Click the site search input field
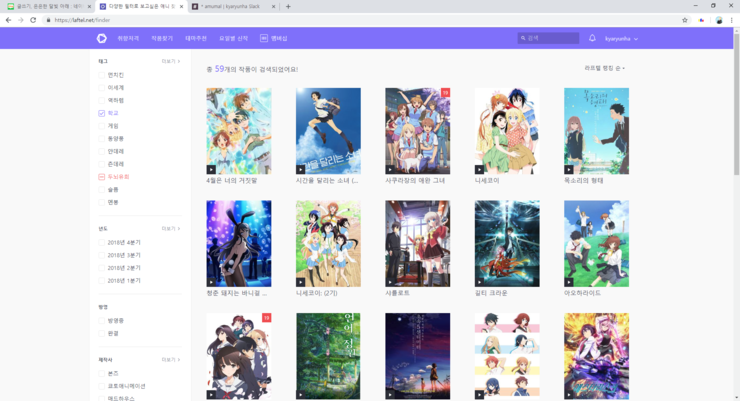The width and height of the screenshot is (740, 401). 548,38
